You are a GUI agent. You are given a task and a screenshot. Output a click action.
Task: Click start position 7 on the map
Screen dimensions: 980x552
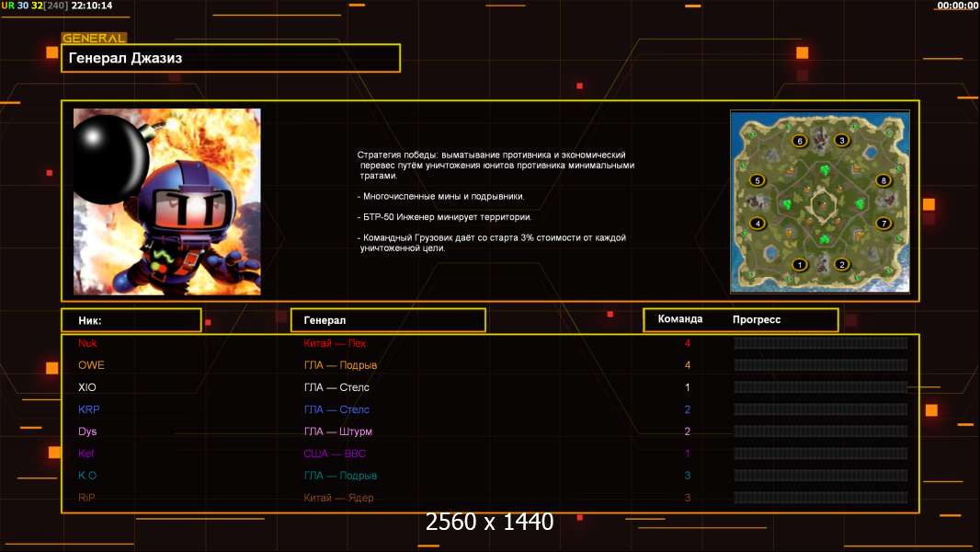pyautogui.click(x=883, y=223)
